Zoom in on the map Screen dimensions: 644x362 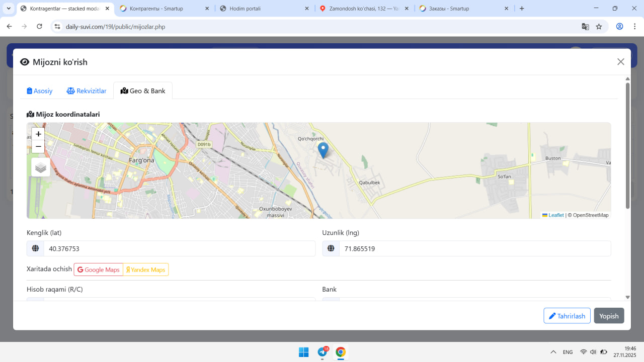tap(38, 134)
